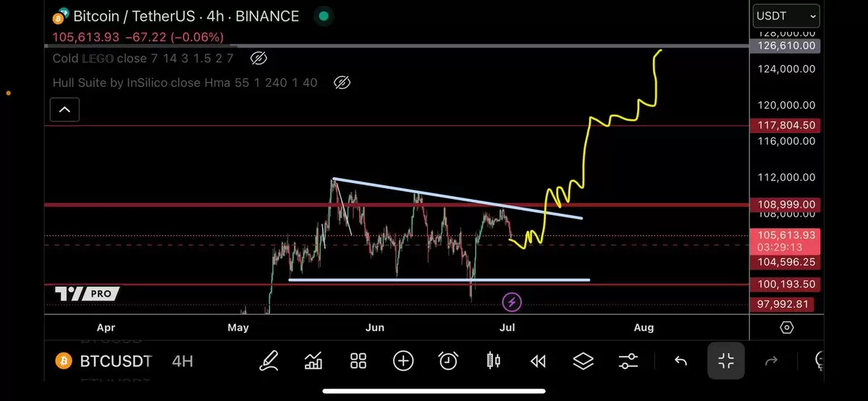The image size is (868, 401).
Task: Select the flat lower support trendline
Action: coord(439,279)
